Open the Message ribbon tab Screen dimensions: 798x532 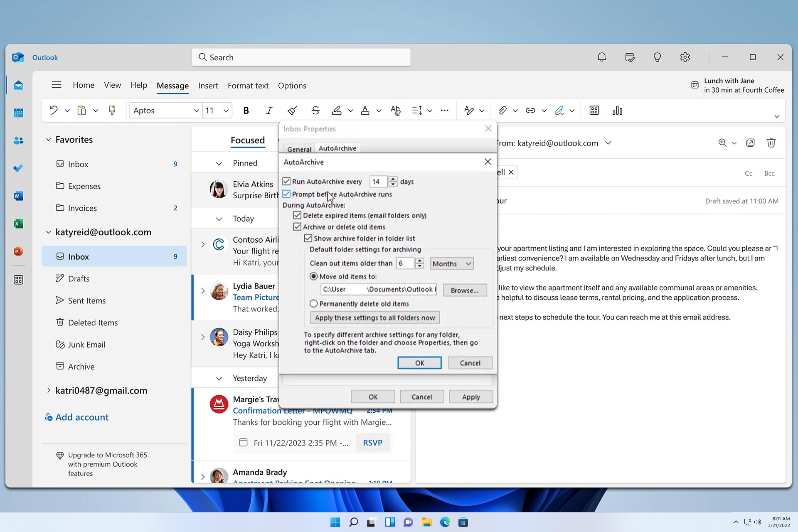[172, 85]
